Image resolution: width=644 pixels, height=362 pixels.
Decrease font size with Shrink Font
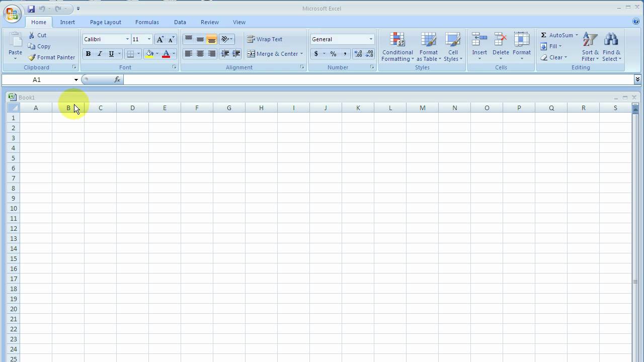171,39
